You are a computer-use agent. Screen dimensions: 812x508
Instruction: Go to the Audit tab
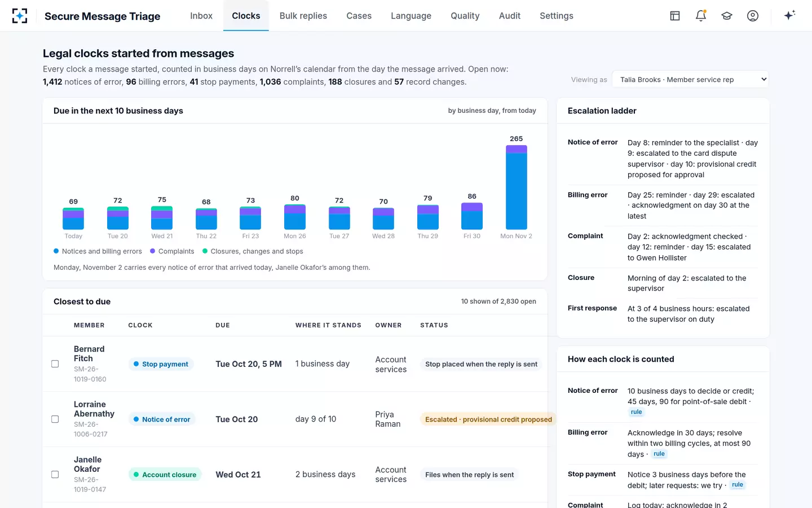click(x=510, y=16)
